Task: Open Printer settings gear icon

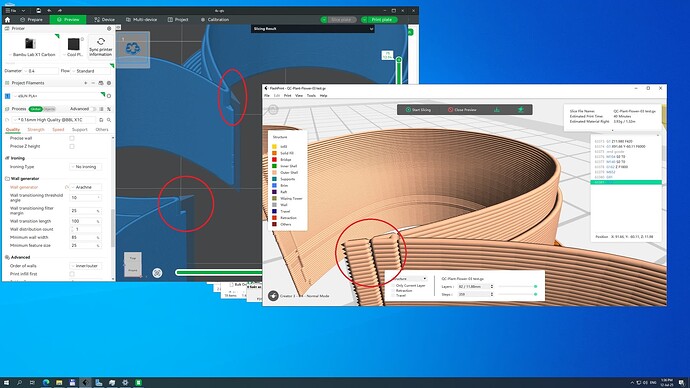Action: coord(109,29)
